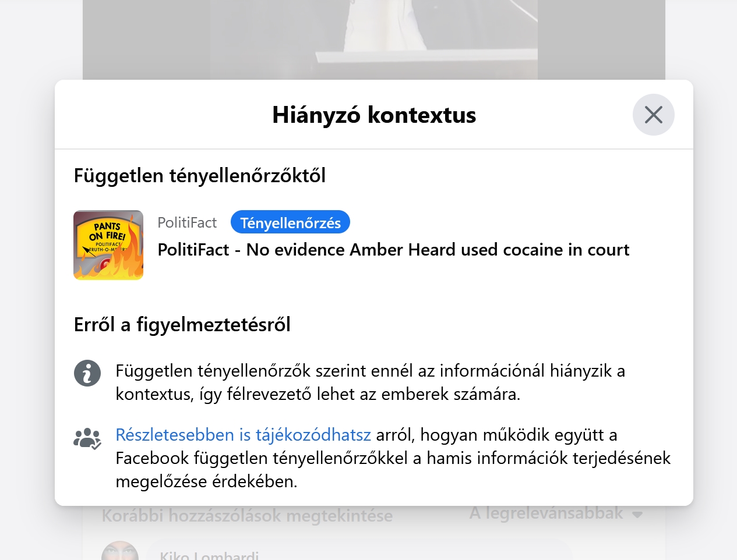
Task: Click the PolitiFact source name
Action: [x=187, y=222]
